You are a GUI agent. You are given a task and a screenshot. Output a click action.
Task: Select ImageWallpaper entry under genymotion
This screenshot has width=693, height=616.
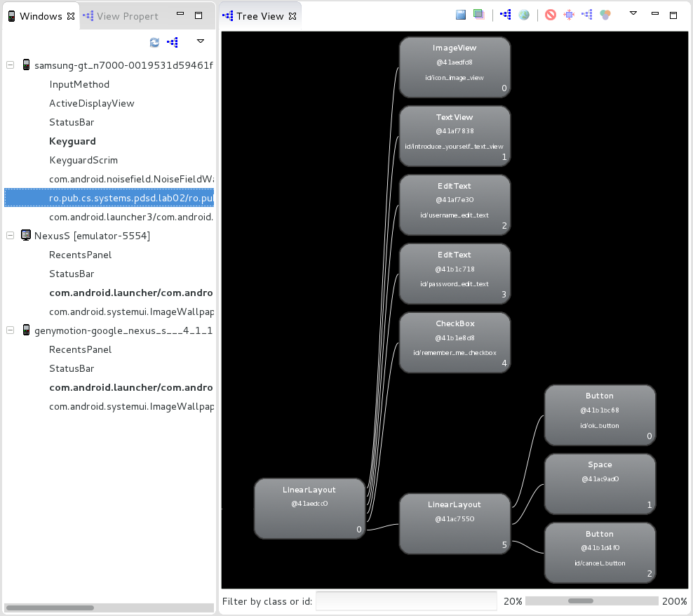tap(131, 406)
